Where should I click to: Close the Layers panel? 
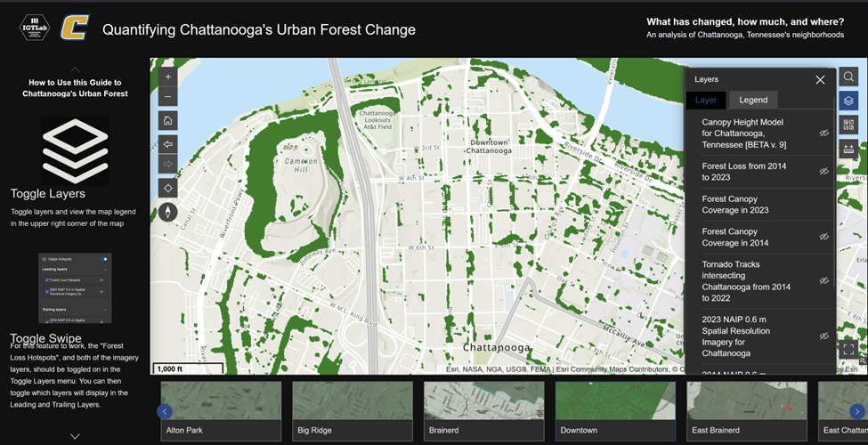(x=821, y=80)
